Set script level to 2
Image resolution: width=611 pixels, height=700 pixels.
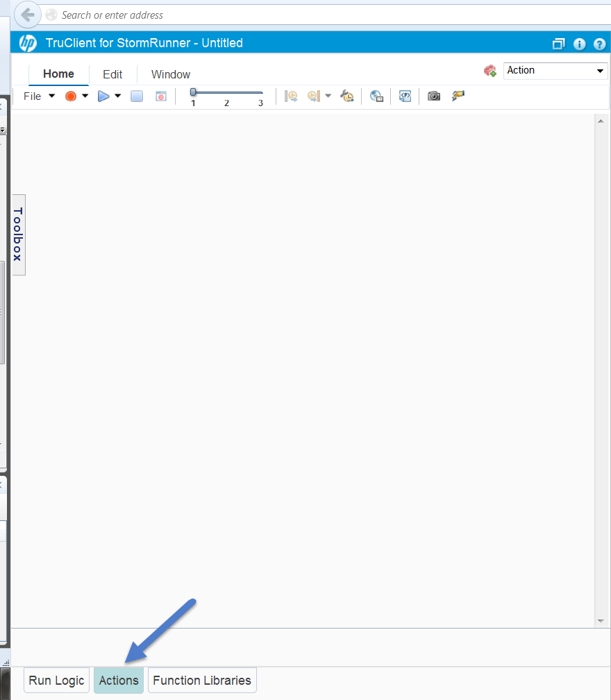226,103
